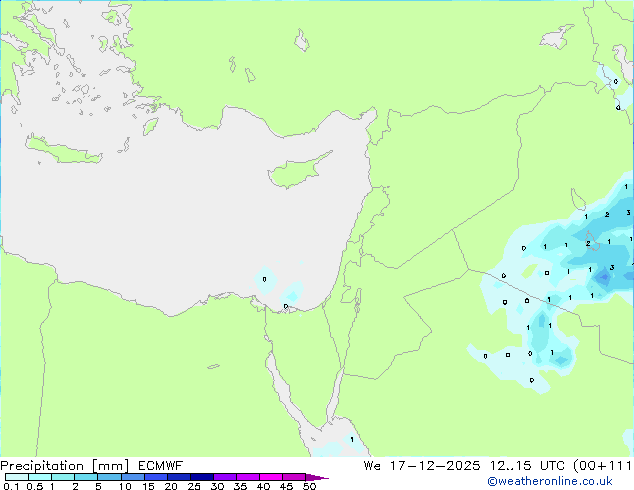
Task: Click the 0.5–1 mm legend swatch
Action: [40, 477]
